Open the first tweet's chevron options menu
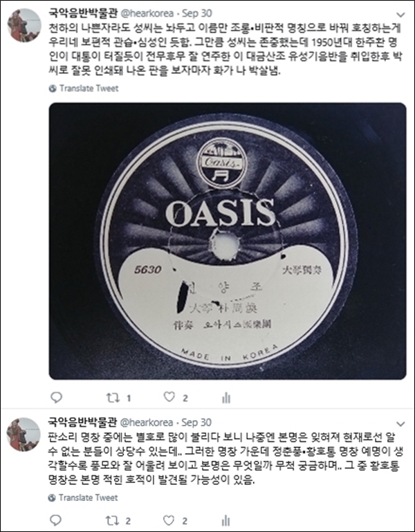This screenshot has height=532, width=415. tap(401, 15)
